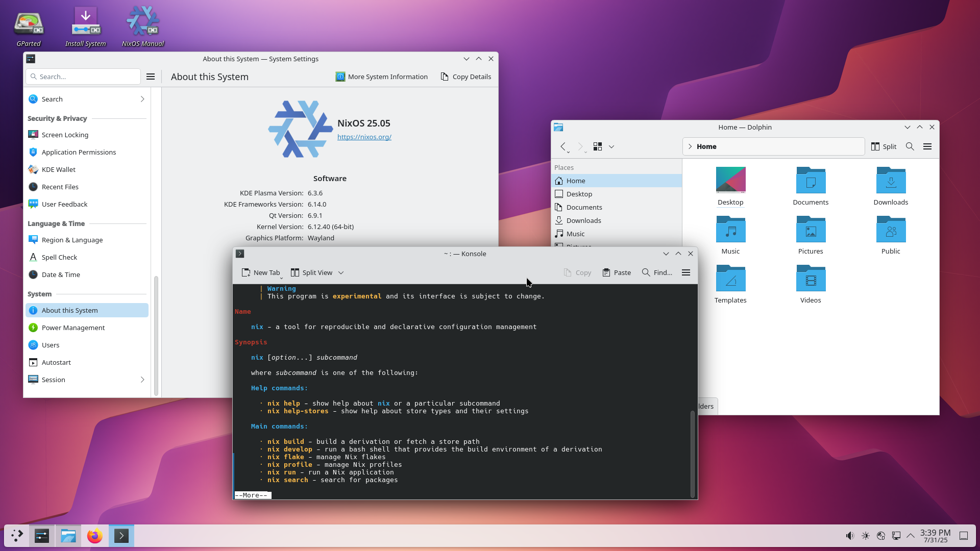Select Home in Dolphin Places
Viewport: 980px width, 551px height.
(616, 181)
